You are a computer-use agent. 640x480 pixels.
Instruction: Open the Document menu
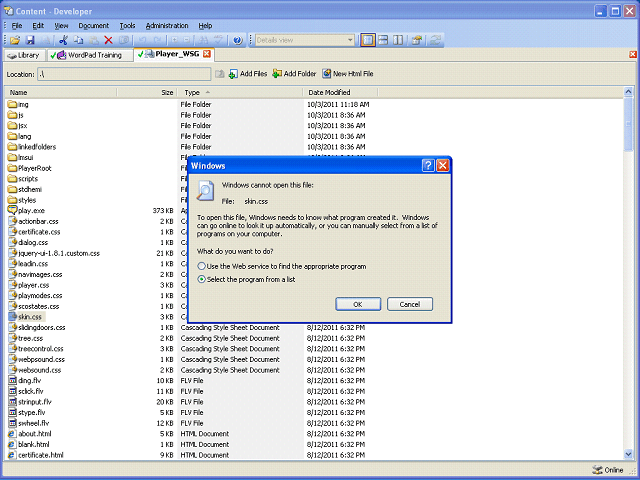click(93, 26)
